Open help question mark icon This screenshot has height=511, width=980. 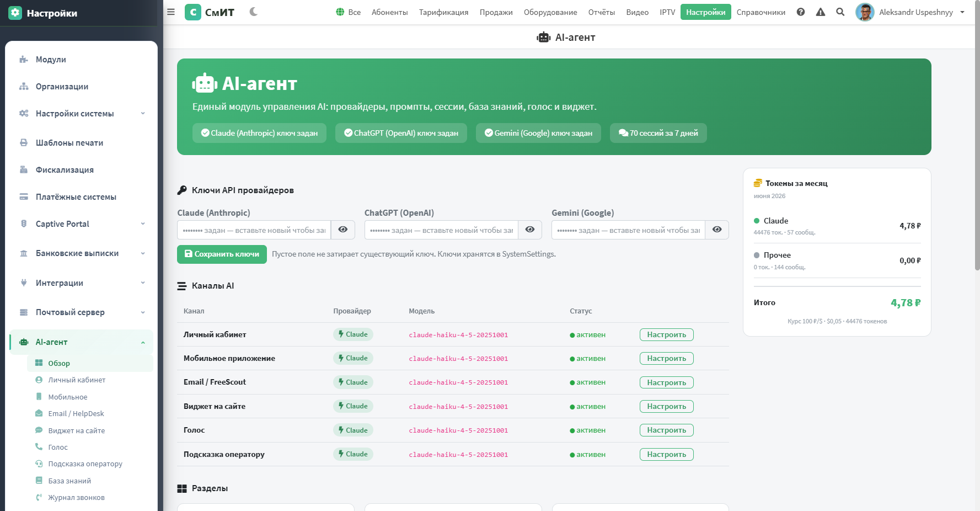pos(801,12)
